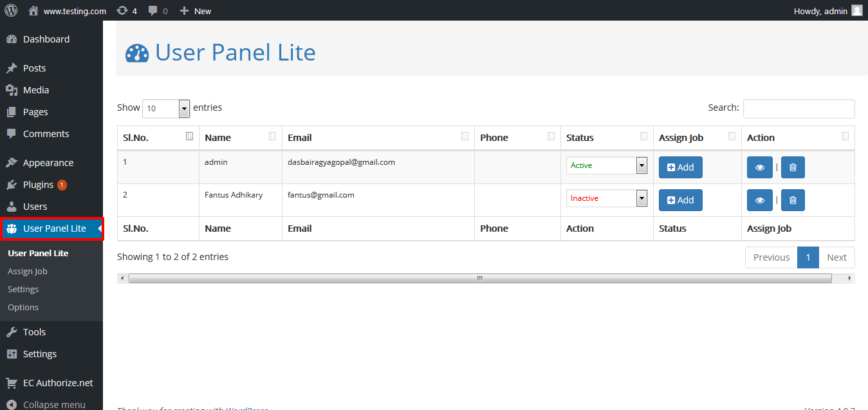
Task: Click the plus New icon in admin bar
Action: point(184,11)
